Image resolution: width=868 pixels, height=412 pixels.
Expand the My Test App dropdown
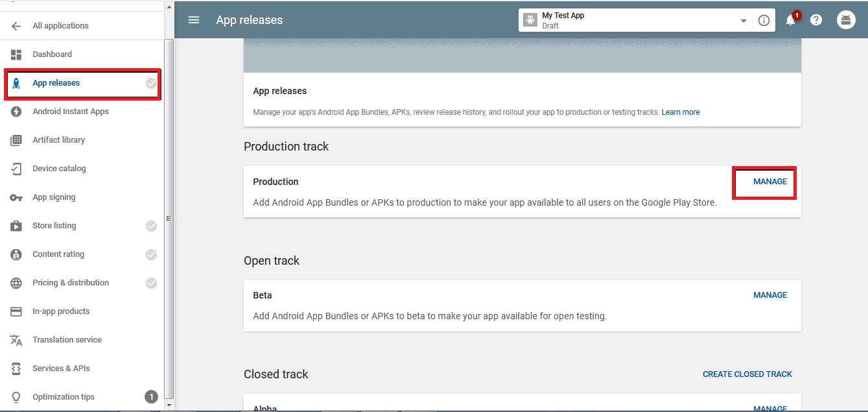click(743, 21)
